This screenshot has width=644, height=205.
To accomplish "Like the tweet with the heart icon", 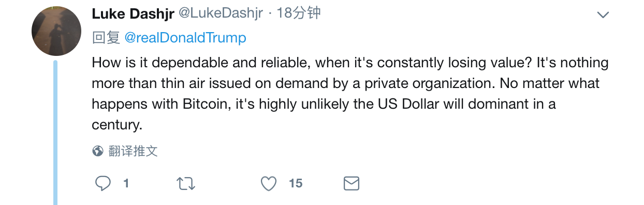I will point(268,183).
